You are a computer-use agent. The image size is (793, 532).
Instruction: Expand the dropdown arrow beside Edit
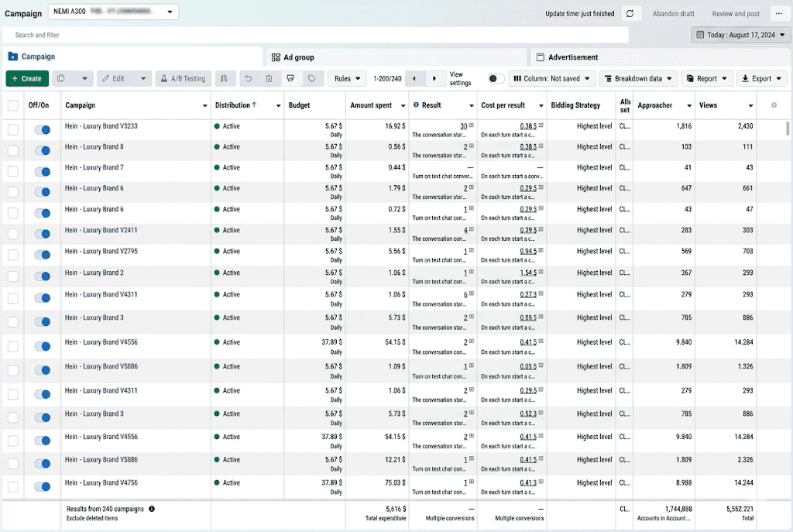click(143, 78)
